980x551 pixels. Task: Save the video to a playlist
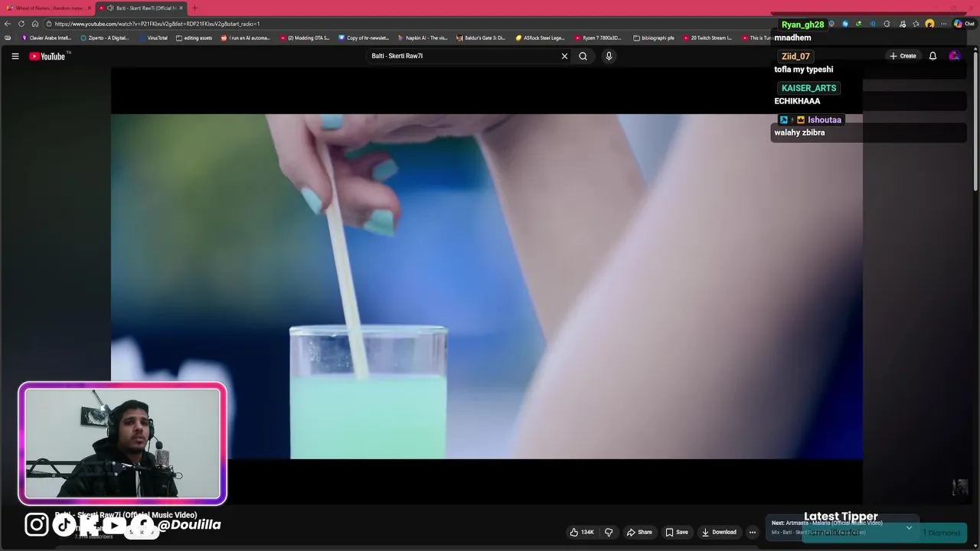pyautogui.click(x=677, y=532)
